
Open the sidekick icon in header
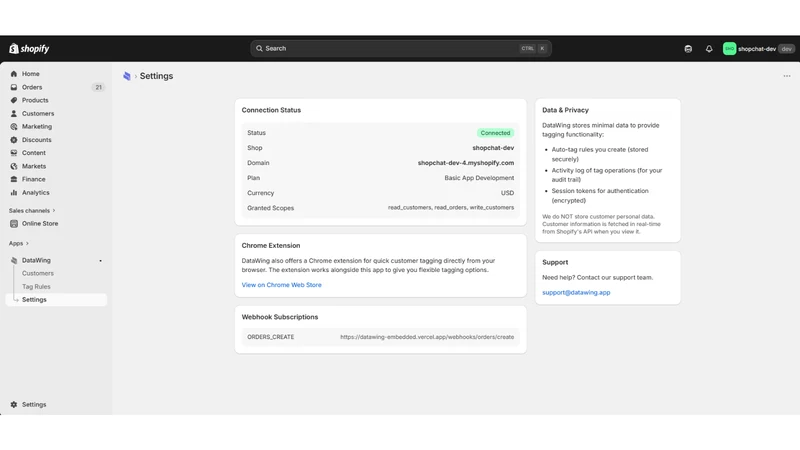coord(688,49)
